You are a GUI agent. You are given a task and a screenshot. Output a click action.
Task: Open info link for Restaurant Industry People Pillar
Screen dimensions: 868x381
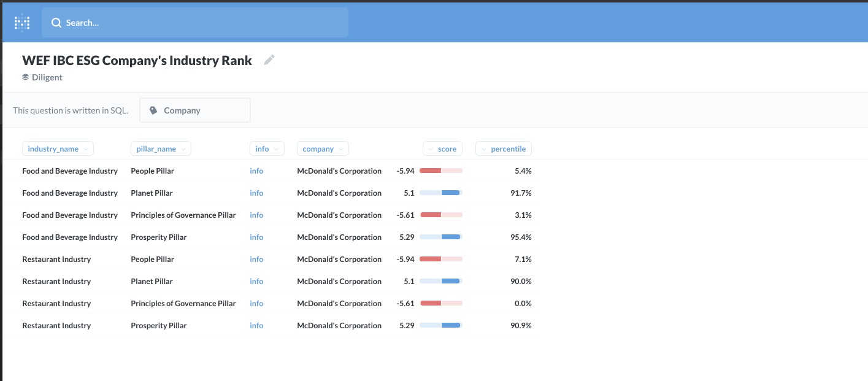pos(256,260)
